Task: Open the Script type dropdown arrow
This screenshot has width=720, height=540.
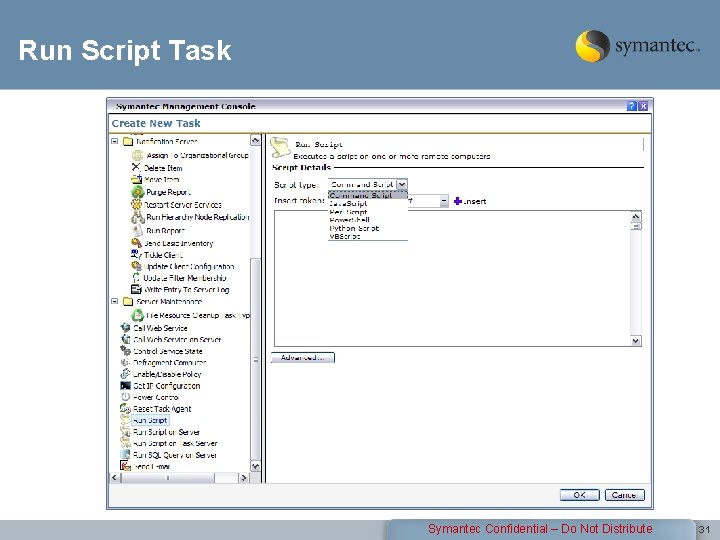Action: [402, 184]
